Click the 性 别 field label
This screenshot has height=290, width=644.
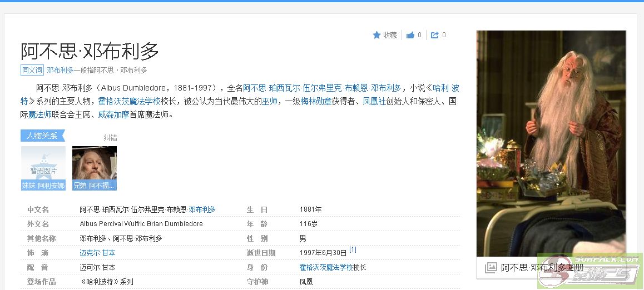tap(257, 238)
